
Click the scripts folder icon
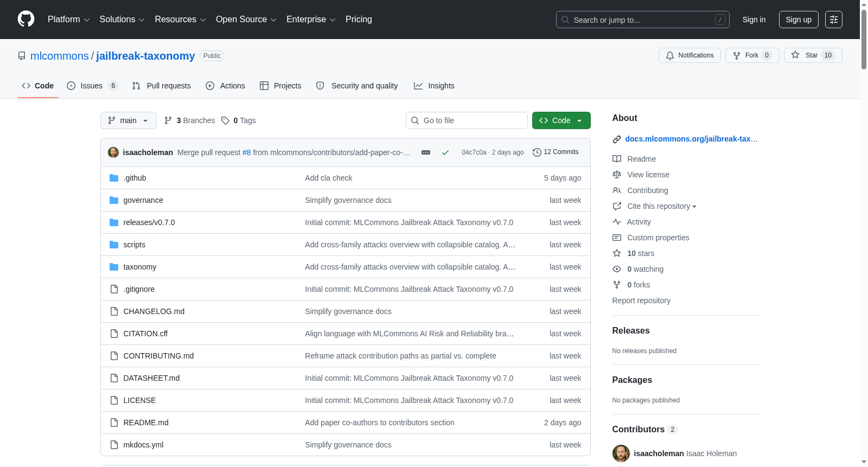(x=114, y=245)
